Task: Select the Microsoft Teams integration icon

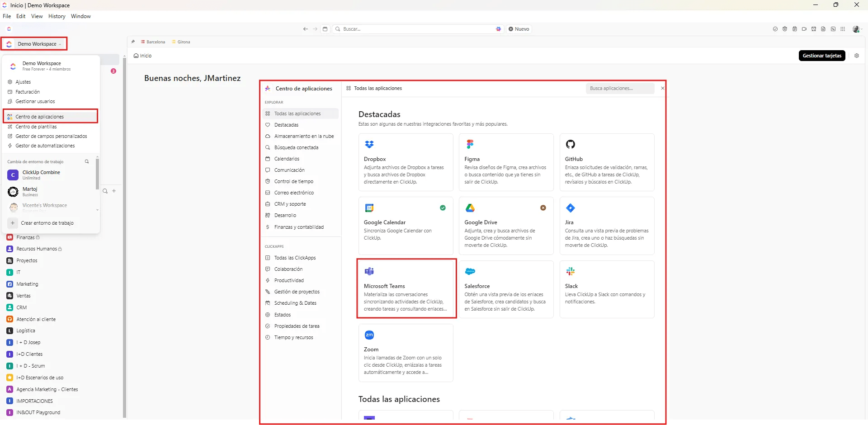Action: tap(369, 271)
